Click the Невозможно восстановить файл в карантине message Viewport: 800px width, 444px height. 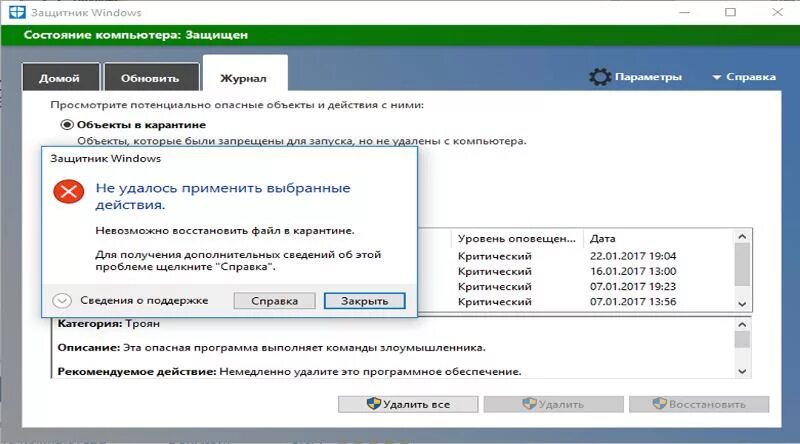(x=224, y=231)
